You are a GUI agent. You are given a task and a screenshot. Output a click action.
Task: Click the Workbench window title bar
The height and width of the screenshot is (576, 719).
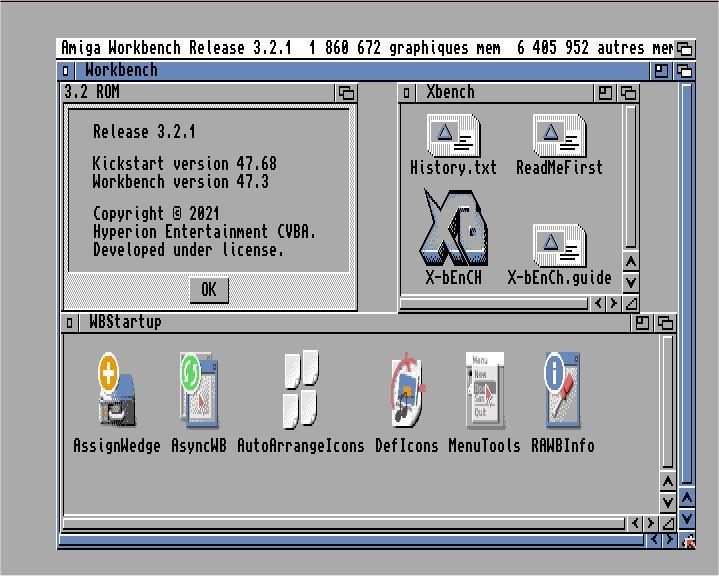tap(362, 71)
